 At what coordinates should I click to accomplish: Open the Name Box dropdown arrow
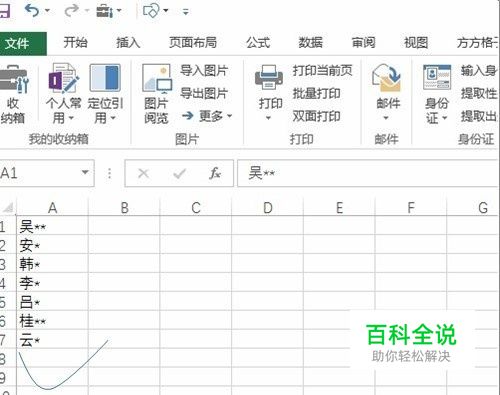pos(85,173)
